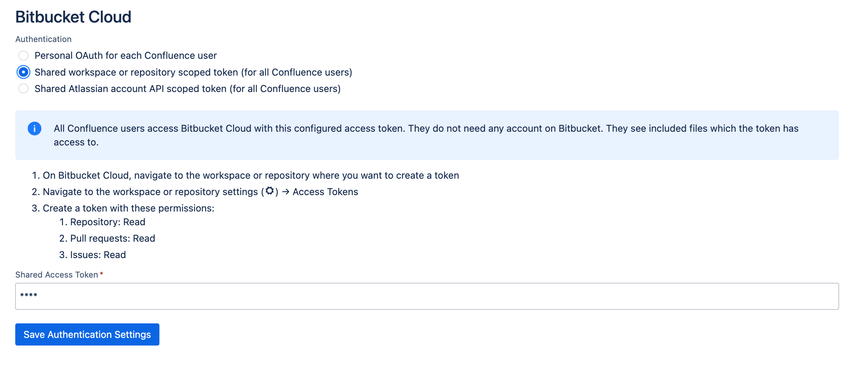This screenshot has width=868, height=365.
Task: Click the blue info icon in the notice banner
Action: pos(35,129)
